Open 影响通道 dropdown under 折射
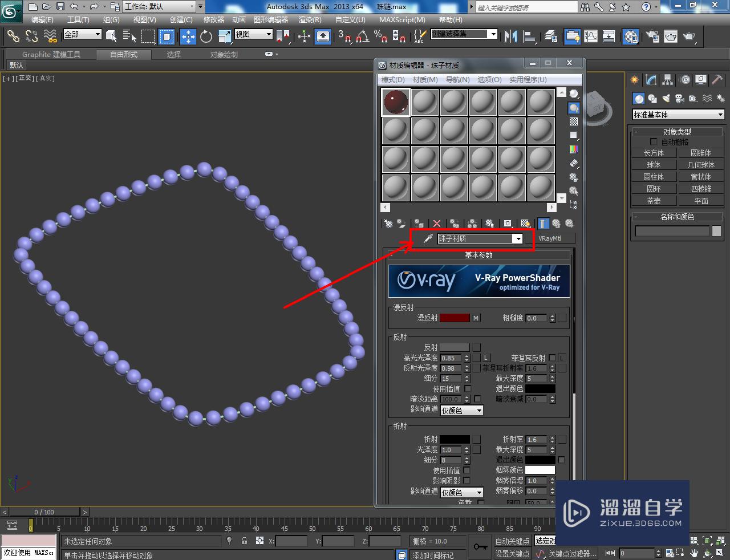Screen dimensions: 730x560 pyautogui.click(x=462, y=492)
